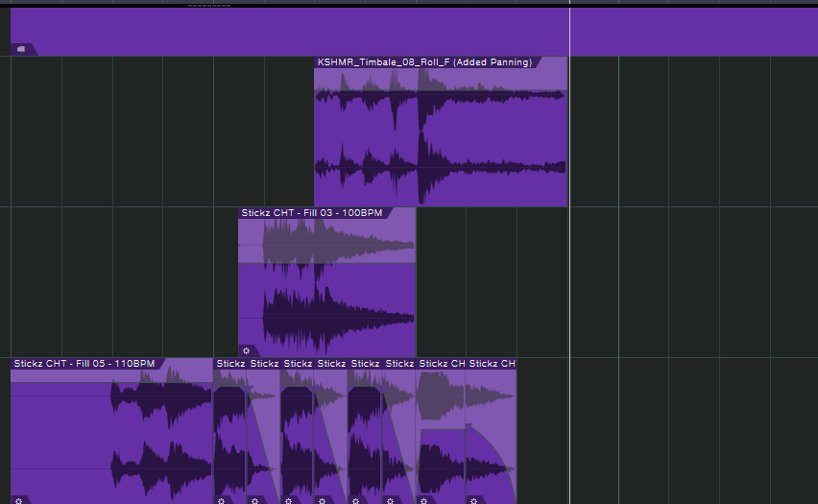Open the gear icon on the Fill 05 clip
The height and width of the screenshot is (504, 818).
[x=19, y=501]
